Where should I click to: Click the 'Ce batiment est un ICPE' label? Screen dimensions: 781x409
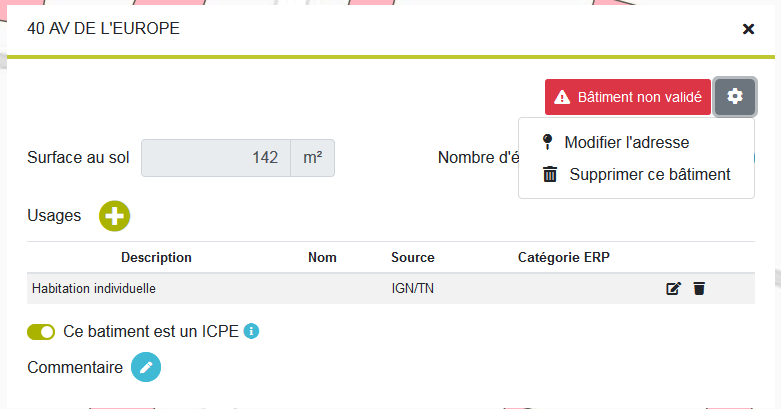coord(151,331)
